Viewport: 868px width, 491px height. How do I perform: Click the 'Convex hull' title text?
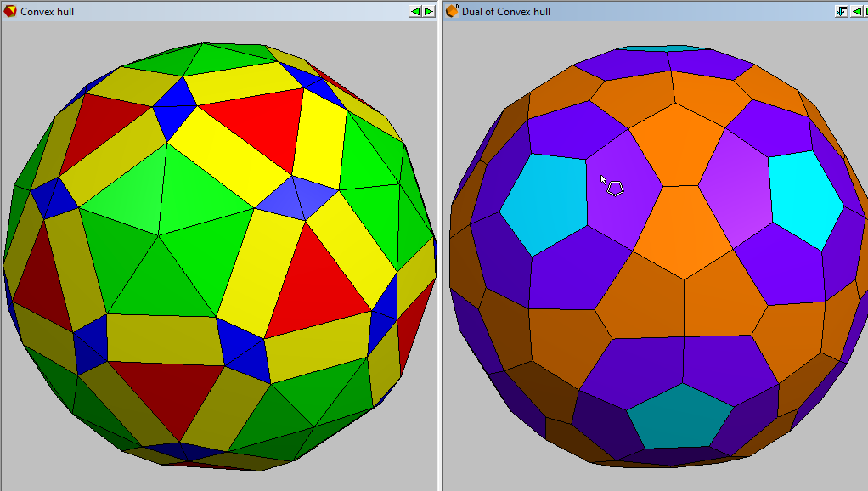pos(47,12)
